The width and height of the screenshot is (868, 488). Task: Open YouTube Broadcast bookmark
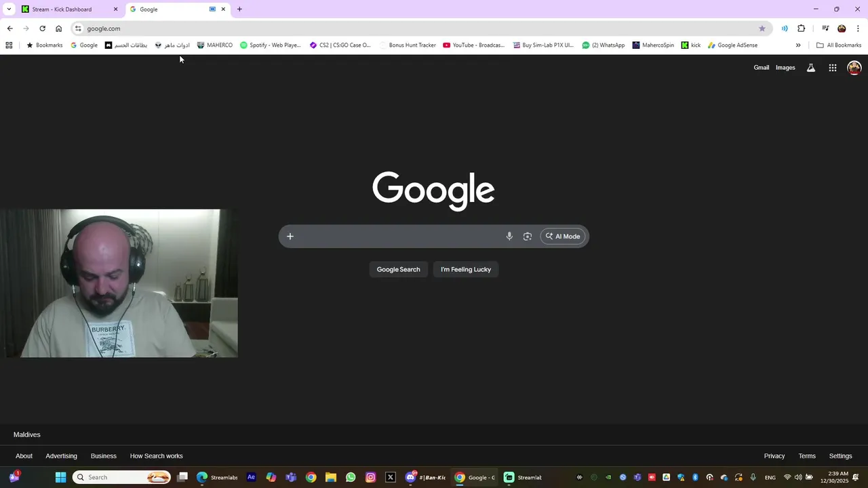point(474,45)
